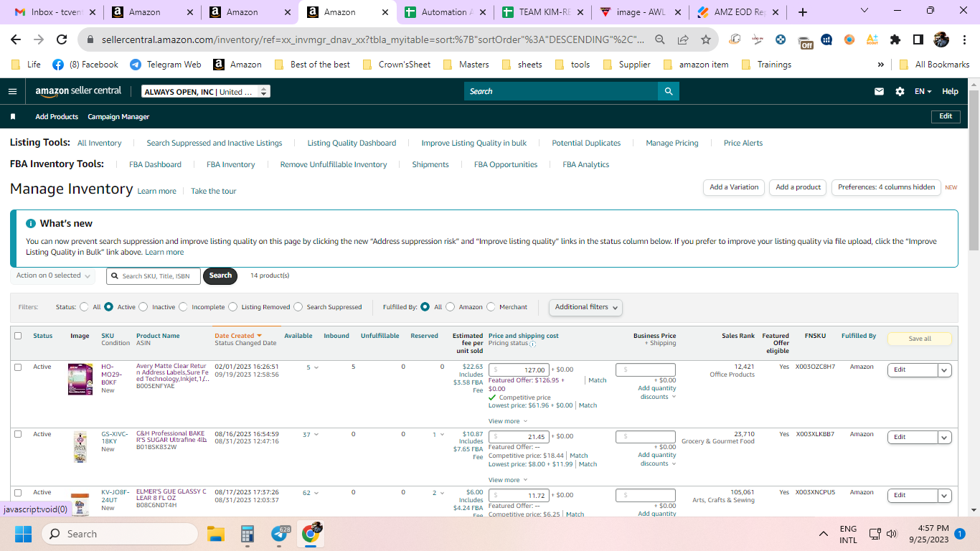This screenshot has height=551, width=980.
Task: Tick the select-all checkbox in table header
Action: pos(18,336)
